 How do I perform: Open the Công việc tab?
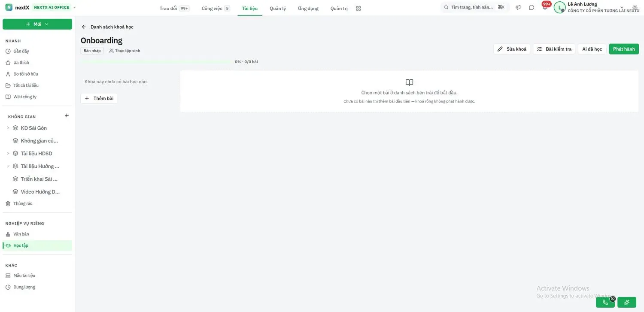(216, 8)
